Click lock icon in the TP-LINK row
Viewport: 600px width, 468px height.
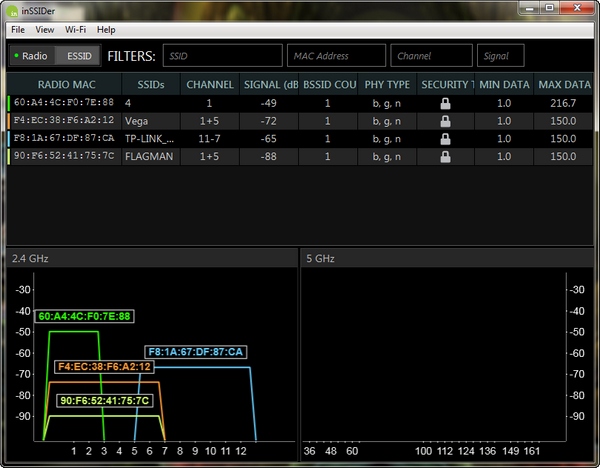[x=445, y=138]
